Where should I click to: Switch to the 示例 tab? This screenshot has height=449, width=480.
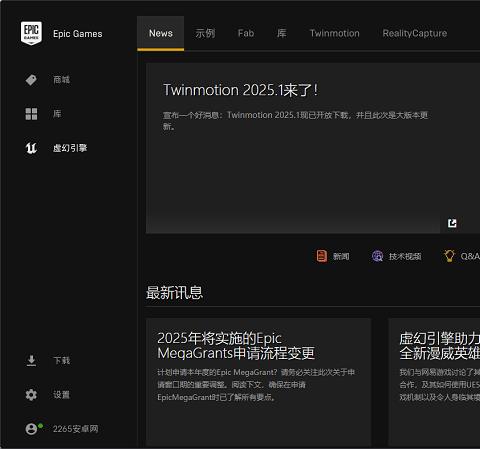pos(205,33)
